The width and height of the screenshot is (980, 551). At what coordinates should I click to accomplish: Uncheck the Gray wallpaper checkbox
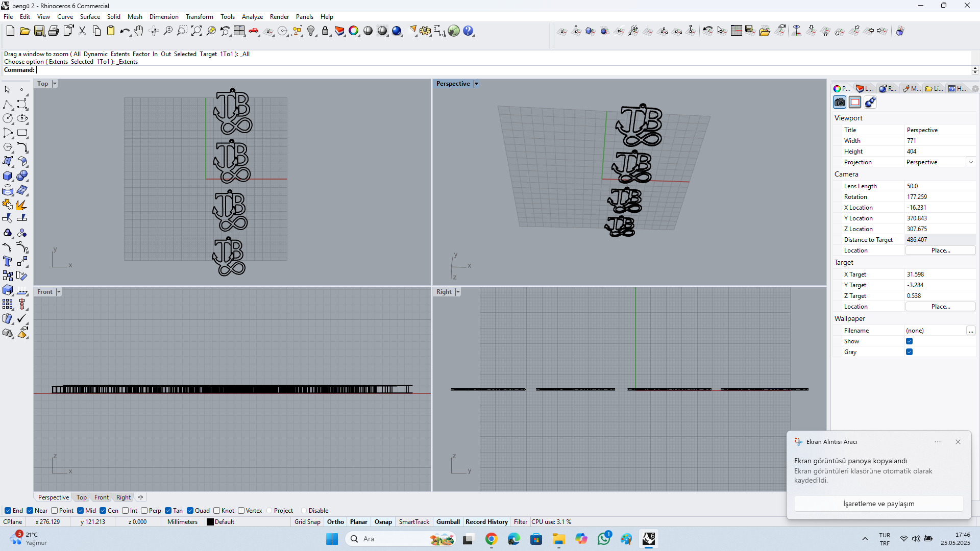(909, 352)
